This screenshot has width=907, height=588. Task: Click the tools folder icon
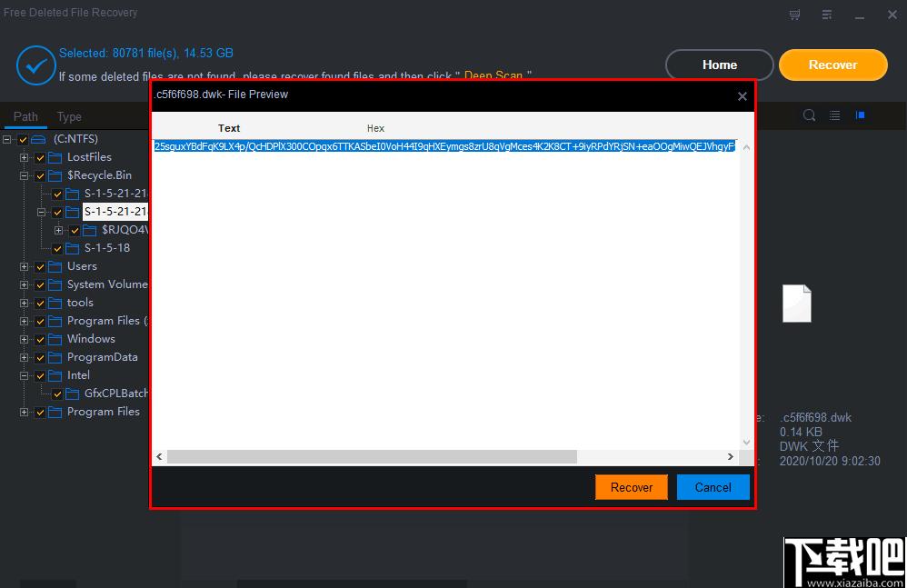pos(55,303)
